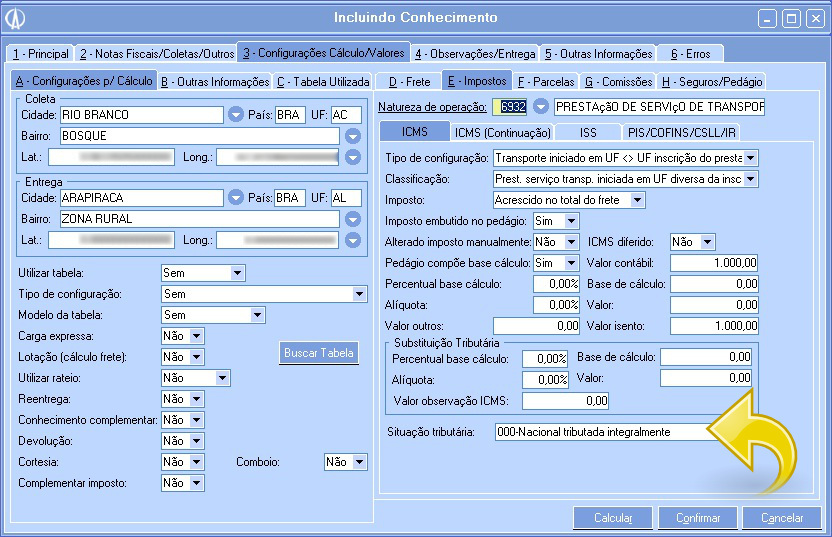This screenshot has height=537, width=832.
Task: Click the round arrow icon beside Entrega Long. field
Action: [352, 240]
